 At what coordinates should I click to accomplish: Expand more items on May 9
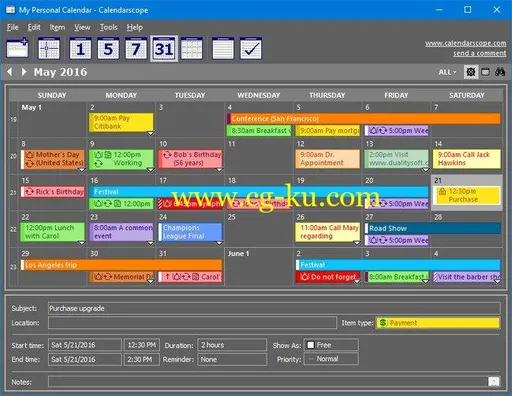click(150, 170)
